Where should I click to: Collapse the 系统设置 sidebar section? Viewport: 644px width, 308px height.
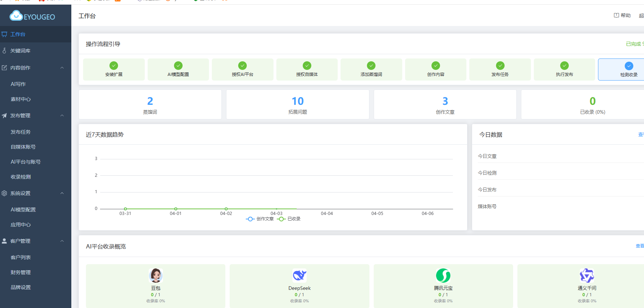coord(62,193)
